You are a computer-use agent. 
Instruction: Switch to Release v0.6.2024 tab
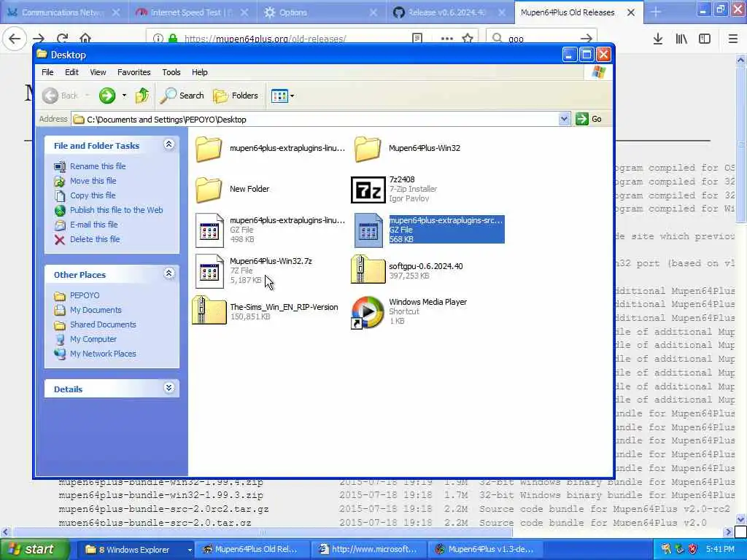450,12
